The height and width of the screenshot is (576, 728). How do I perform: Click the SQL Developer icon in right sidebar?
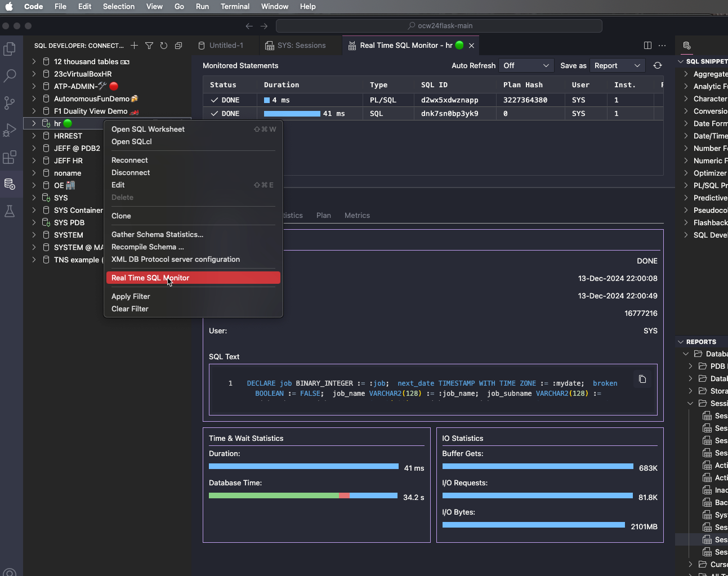tap(687, 46)
